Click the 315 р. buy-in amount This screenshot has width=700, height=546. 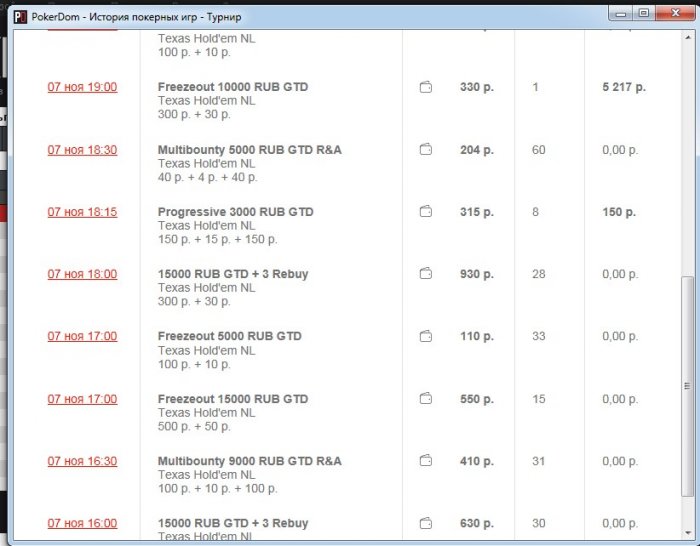[477, 212]
